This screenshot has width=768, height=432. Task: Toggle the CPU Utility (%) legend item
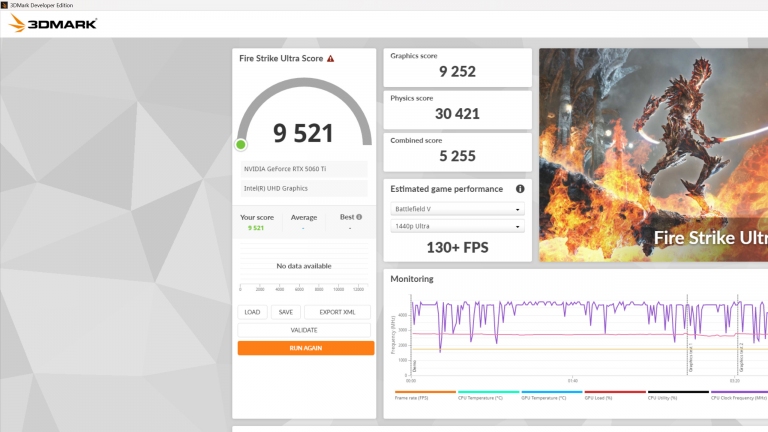pos(678,395)
